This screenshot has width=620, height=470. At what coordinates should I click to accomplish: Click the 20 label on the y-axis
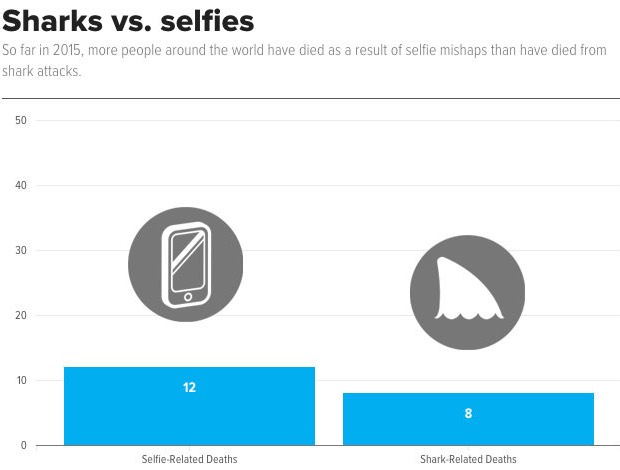(21, 315)
